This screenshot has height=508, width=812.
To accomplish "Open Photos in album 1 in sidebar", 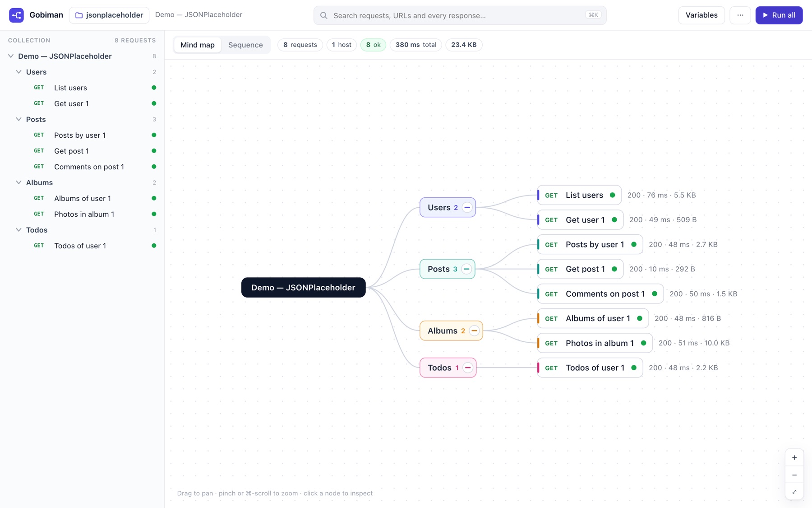I will [82, 214].
